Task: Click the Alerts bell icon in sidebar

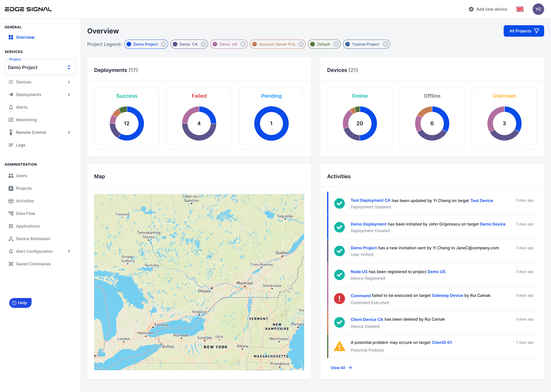Action: [11, 107]
